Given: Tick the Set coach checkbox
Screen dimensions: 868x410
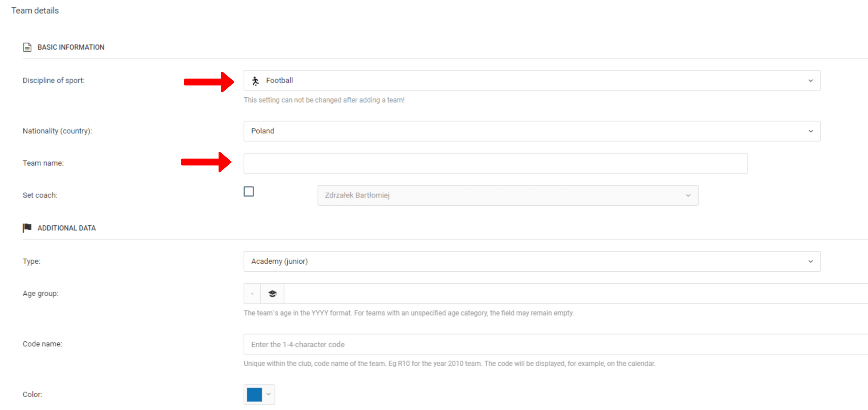Looking at the screenshot, I should tap(249, 192).
